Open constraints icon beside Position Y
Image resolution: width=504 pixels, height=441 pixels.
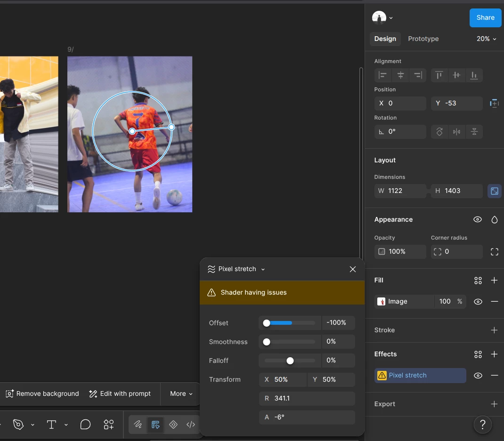494,104
